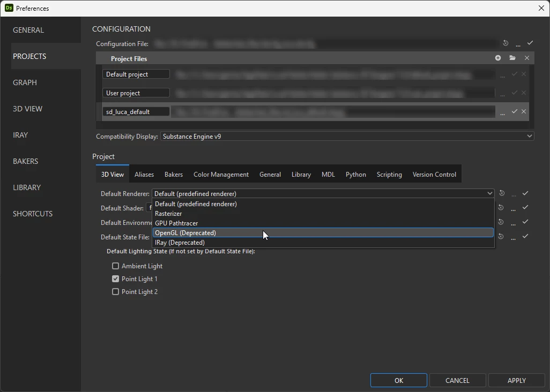Open the Library project tab
The width and height of the screenshot is (550, 392).
(301, 175)
